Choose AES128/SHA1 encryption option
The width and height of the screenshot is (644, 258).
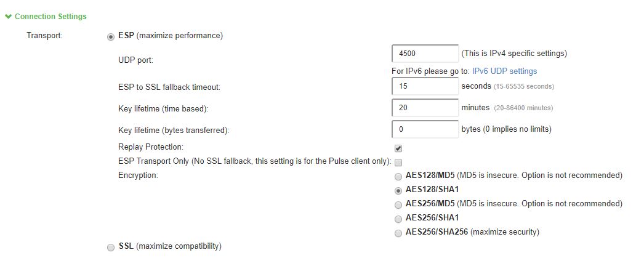398,190
